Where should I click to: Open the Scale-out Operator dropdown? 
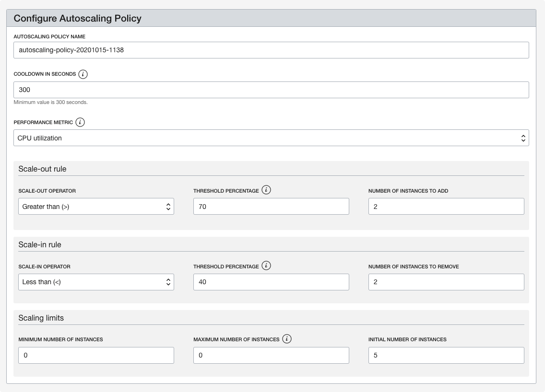[x=96, y=207]
